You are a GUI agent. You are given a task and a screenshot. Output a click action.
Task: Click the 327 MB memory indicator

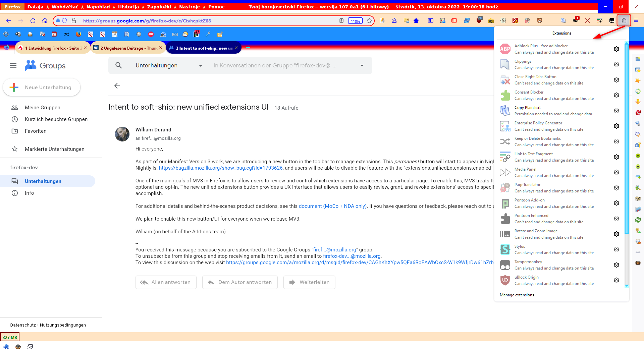point(10,337)
